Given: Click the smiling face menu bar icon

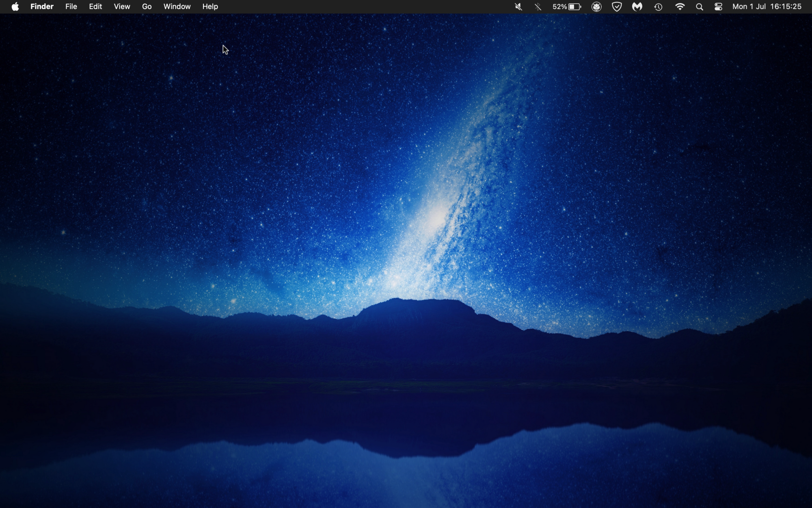Looking at the screenshot, I should tap(596, 7).
